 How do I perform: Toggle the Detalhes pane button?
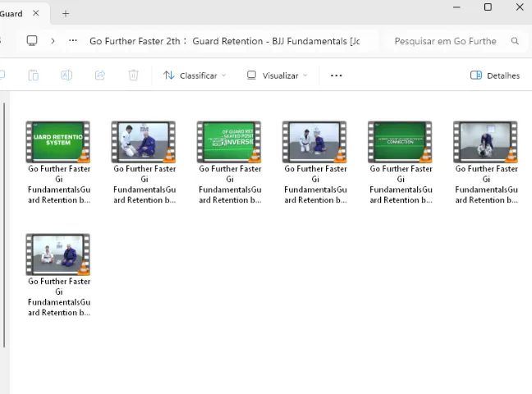495,76
